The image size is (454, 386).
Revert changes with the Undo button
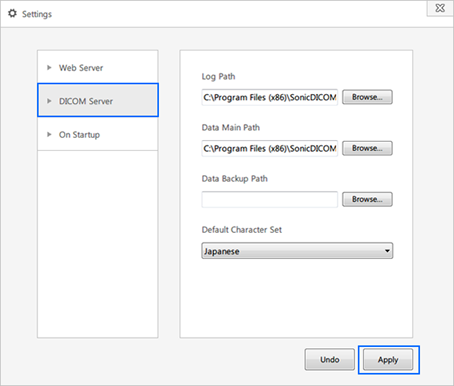point(329,360)
